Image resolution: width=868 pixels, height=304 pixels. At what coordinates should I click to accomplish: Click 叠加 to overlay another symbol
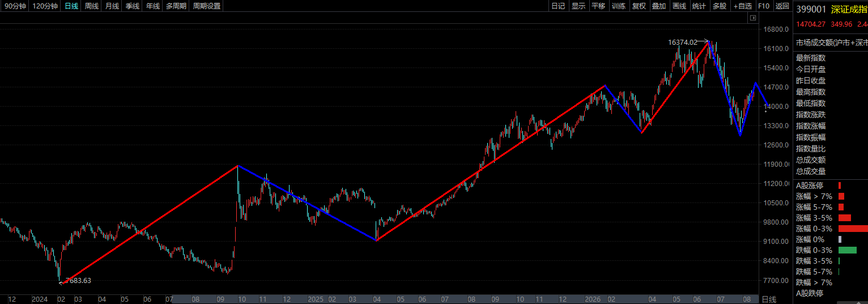[659, 6]
